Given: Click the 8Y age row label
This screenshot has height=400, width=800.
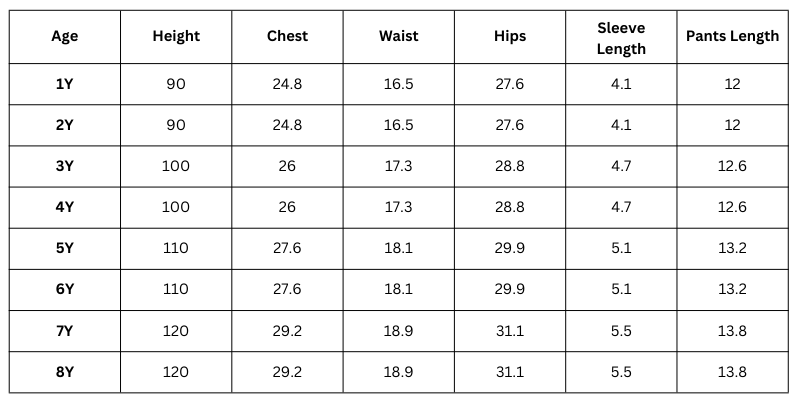Looking at the screenshot, I should tap(65, 371).
